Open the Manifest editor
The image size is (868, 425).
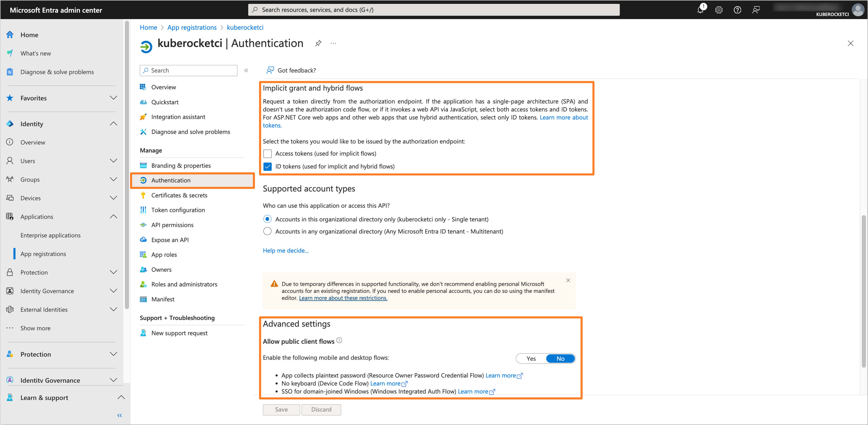point(163,299)
